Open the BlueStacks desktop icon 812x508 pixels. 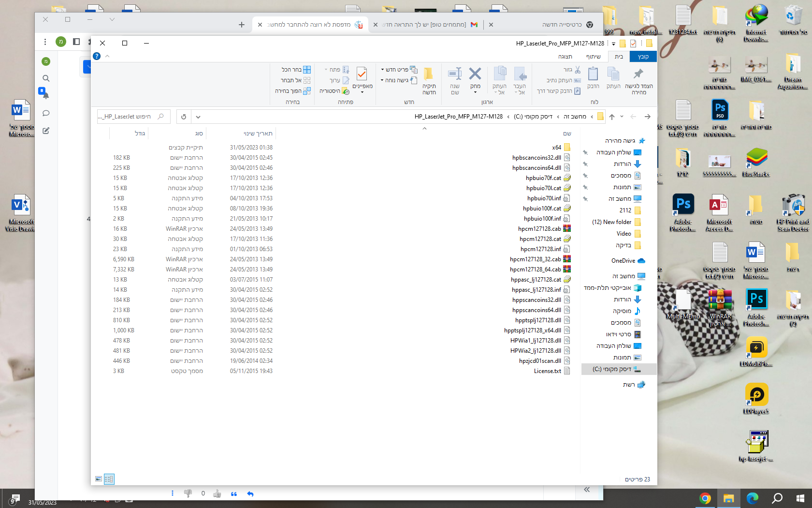[756, 163]
